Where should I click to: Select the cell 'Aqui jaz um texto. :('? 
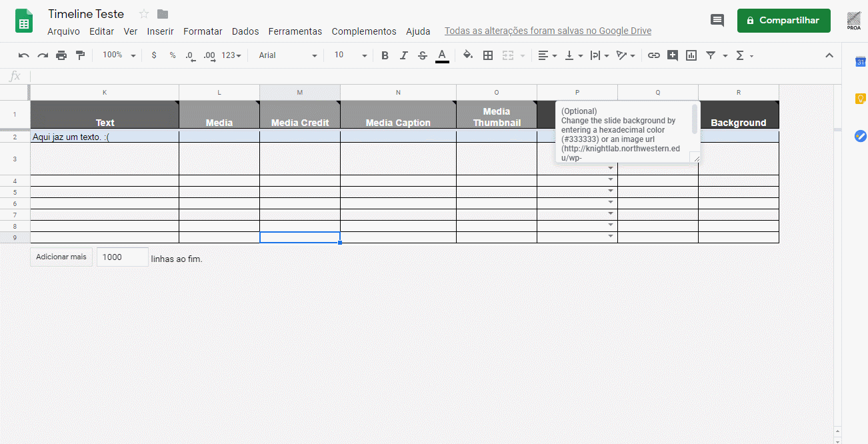tap(105, 137)
